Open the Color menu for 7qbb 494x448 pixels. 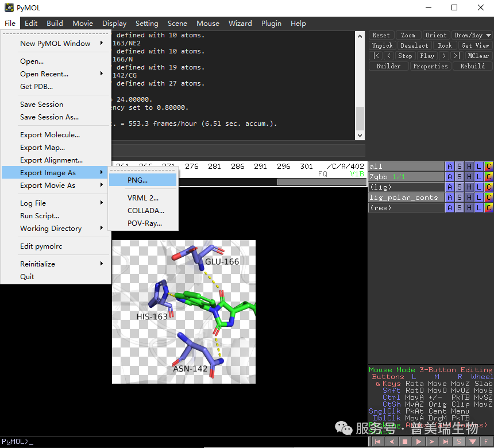[x=489, y=177]
